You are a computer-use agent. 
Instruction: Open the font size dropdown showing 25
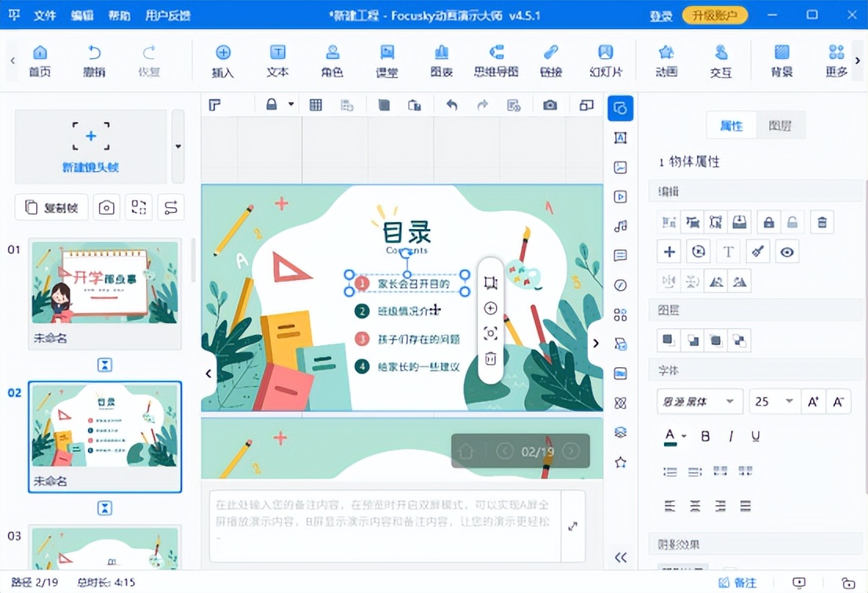pos(773,401)
